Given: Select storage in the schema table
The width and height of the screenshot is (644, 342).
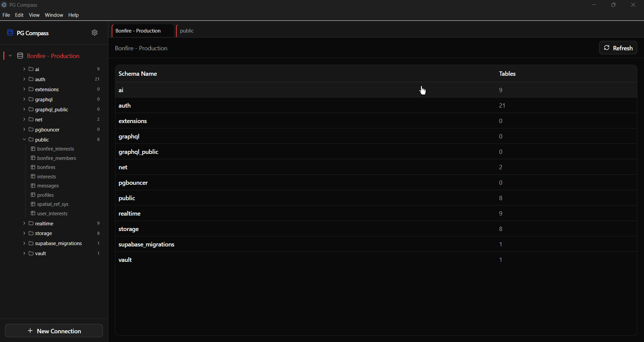Looking at the screenshot, I should 376,229.
